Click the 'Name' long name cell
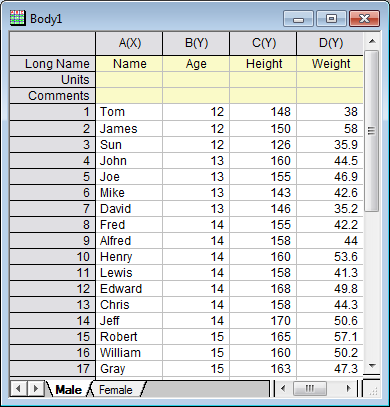 click(129, 64)
